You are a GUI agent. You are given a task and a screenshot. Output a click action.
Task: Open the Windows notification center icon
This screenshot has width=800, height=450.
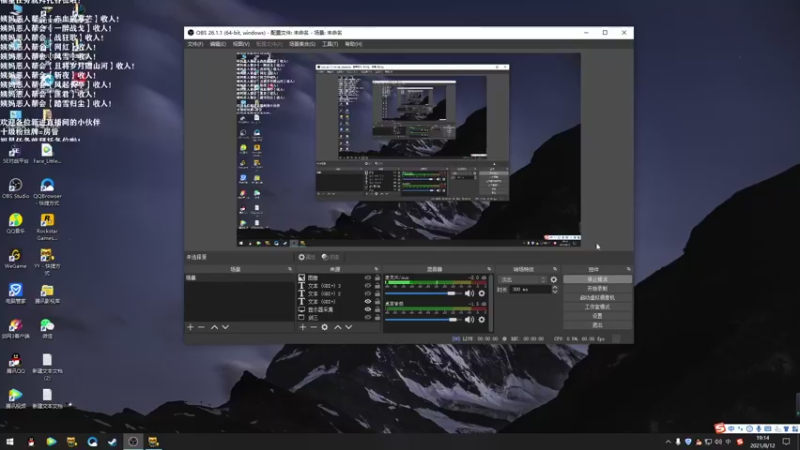pos(787,442)
